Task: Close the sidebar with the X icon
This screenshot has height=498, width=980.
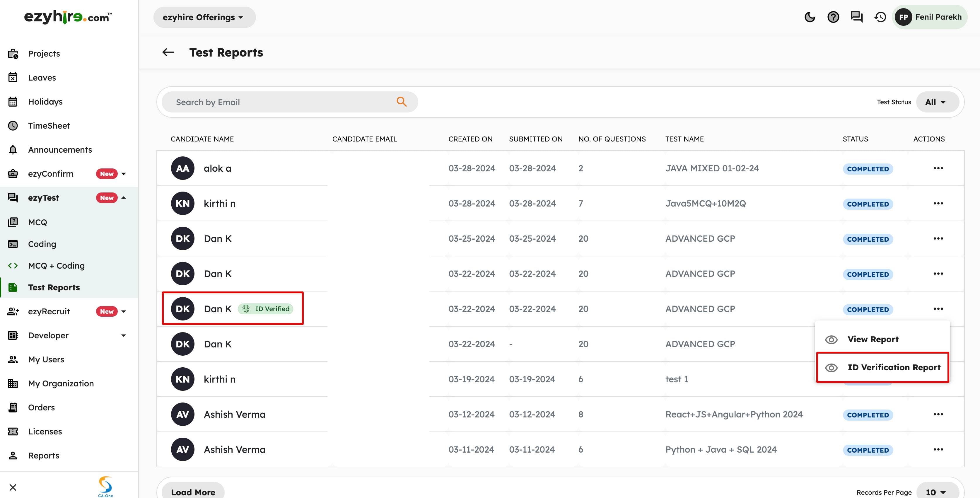Action: pyautogui.click(x=13, y=487)
